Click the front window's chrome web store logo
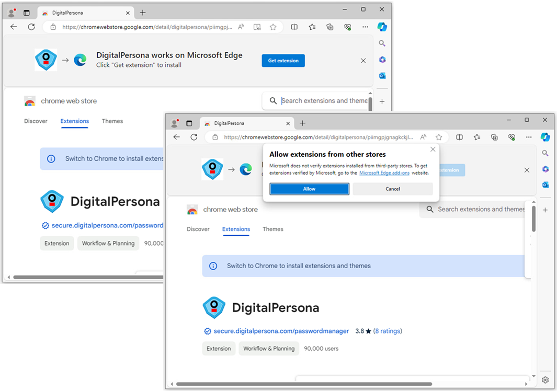Screen dimensions: 557x392 tap(192, 210)
